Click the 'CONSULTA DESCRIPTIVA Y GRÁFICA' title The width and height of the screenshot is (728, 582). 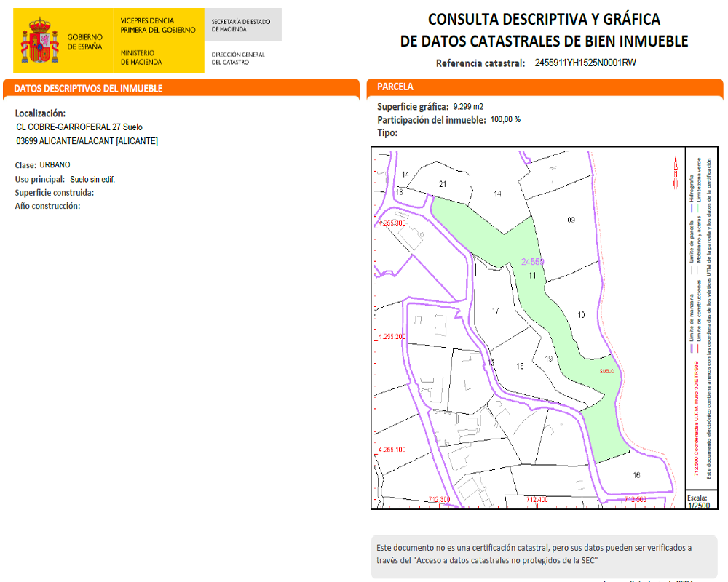(544, 19)
